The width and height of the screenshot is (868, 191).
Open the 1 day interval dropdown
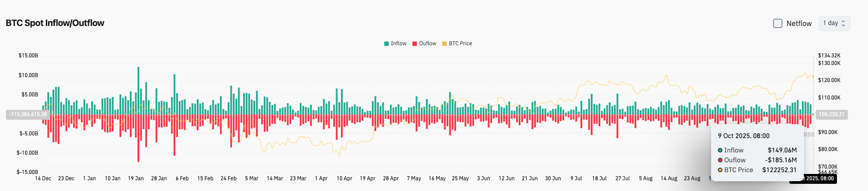(834, 23)
